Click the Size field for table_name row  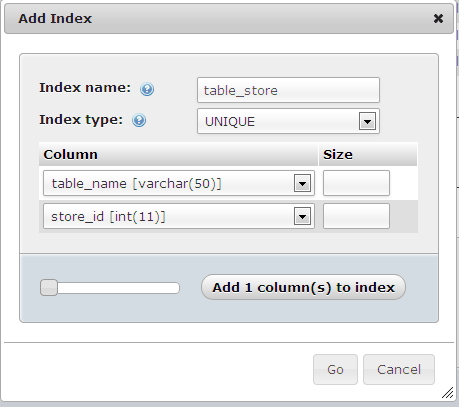pyautogui.click(x=356, y=183)
